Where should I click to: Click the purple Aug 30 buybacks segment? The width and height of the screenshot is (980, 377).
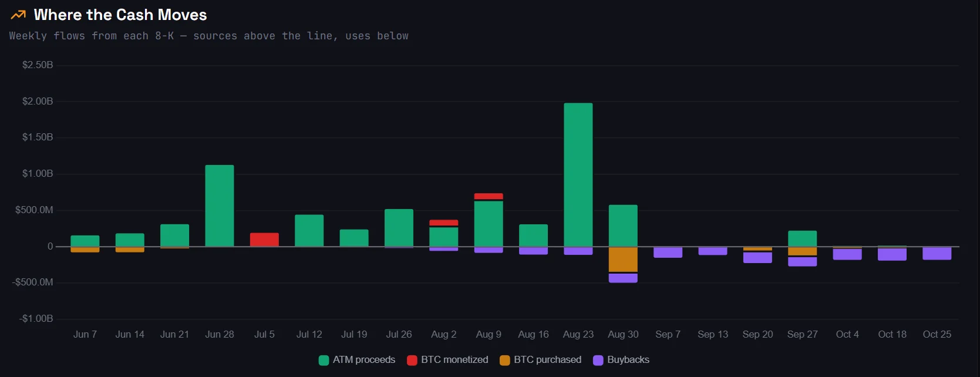tap(623, 278)
